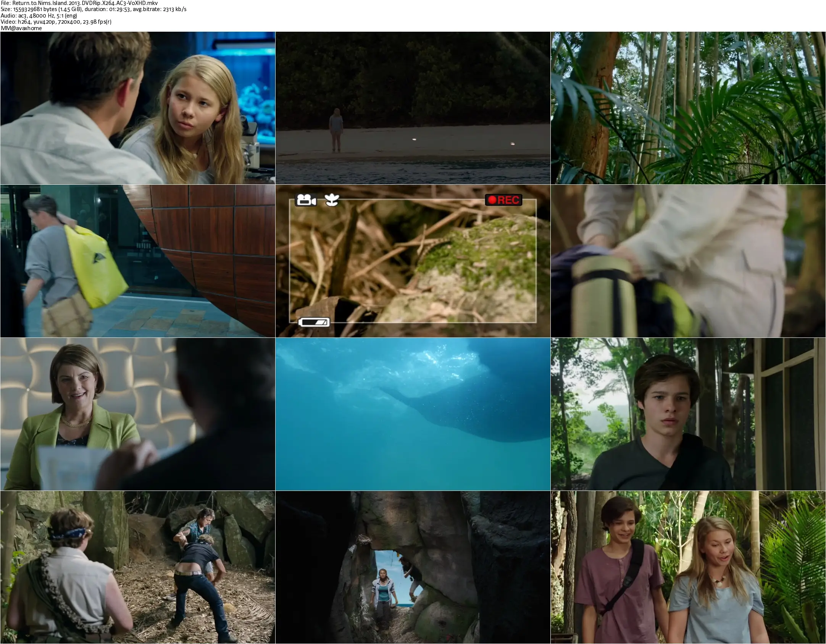Open the underwater blue ocean thumbnail
Image resolution: width=826 pixels, height=644 pixels.
pos(413,414)
